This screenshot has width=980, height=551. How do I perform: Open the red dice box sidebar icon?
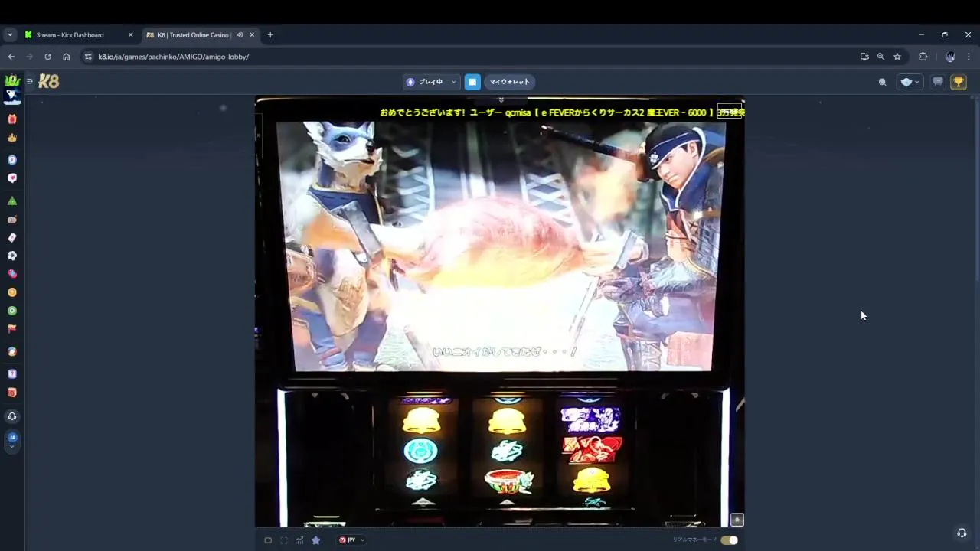click(12, 393)
